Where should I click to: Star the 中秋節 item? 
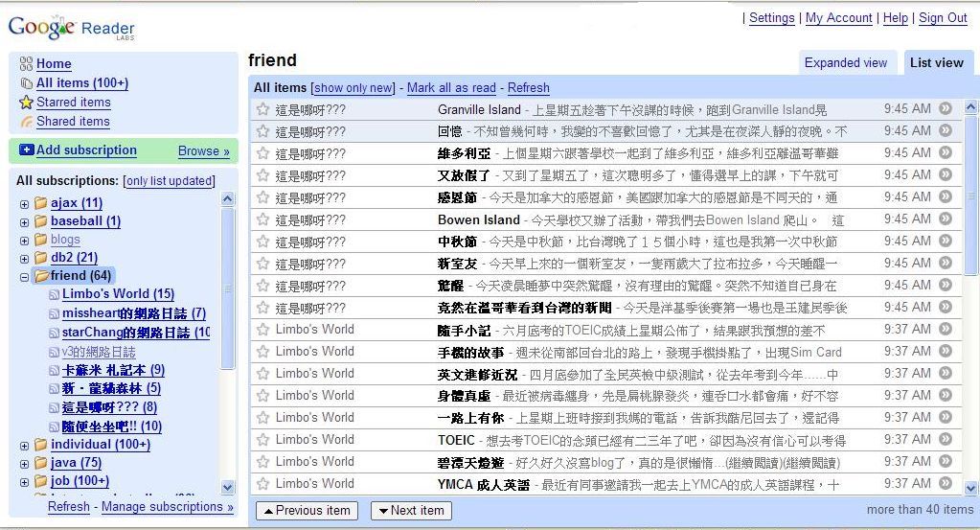(262, 242)
